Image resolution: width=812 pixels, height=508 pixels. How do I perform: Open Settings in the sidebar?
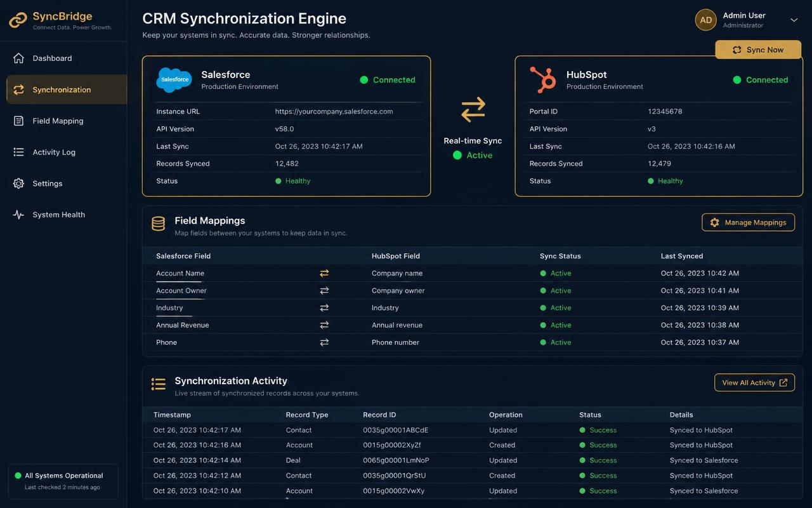(63, 184)
